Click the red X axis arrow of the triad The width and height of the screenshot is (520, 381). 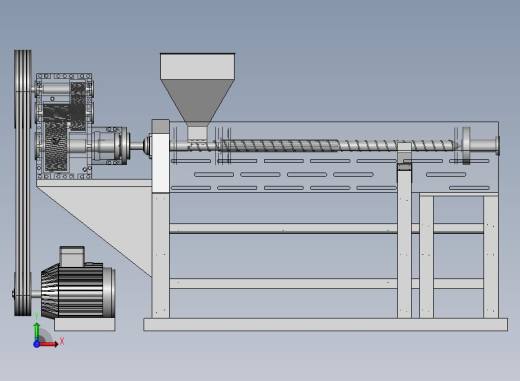click(x=50, y=344)
